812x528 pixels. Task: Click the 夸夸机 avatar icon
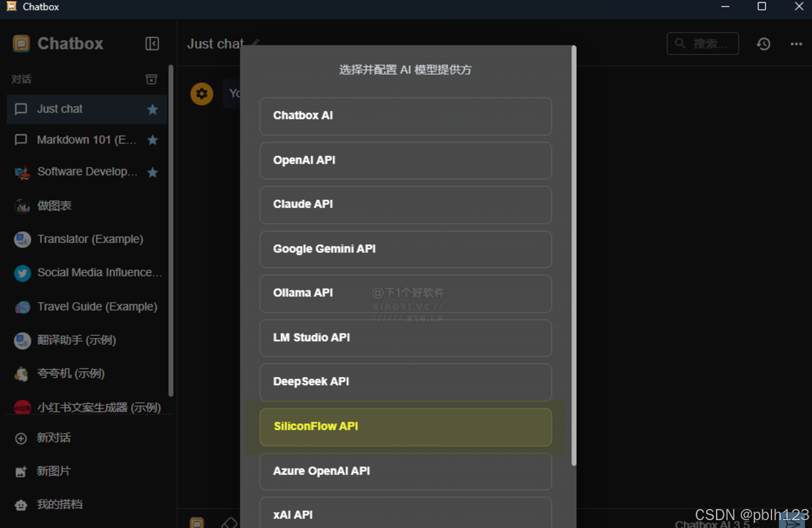pos(22,374)
